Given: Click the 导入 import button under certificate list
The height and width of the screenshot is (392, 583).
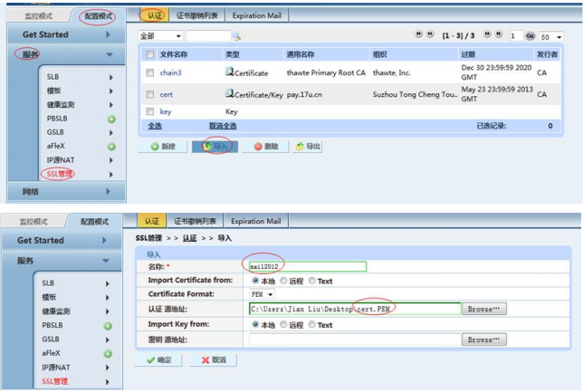Looking at the screenshot, I should click(214, 146).
